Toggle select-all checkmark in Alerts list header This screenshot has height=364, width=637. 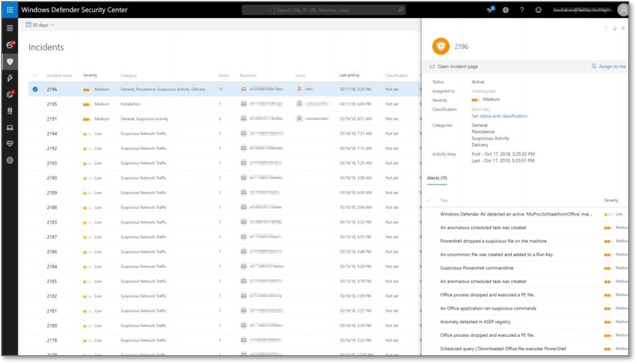(429, 200)
